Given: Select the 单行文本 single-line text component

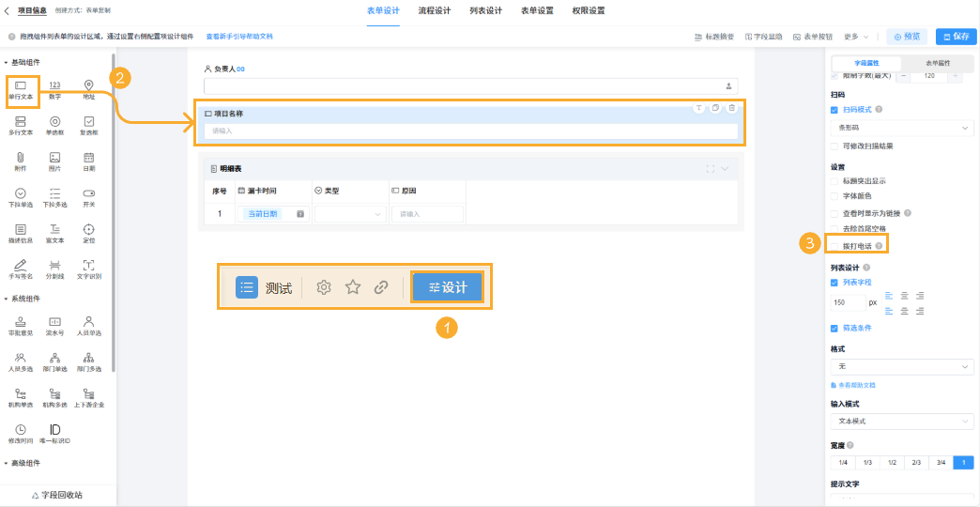Looking at the screenshot, I should (x=21, y=90).
